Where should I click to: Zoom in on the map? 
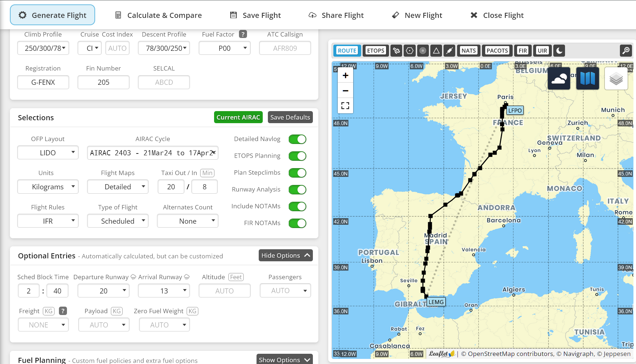click(x=345, y=75)
